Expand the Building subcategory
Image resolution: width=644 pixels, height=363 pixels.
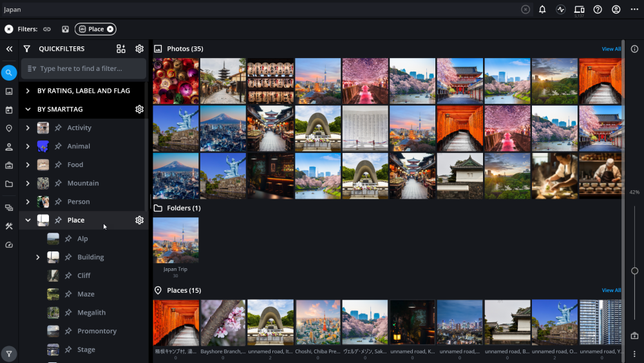tap(37, 257)
